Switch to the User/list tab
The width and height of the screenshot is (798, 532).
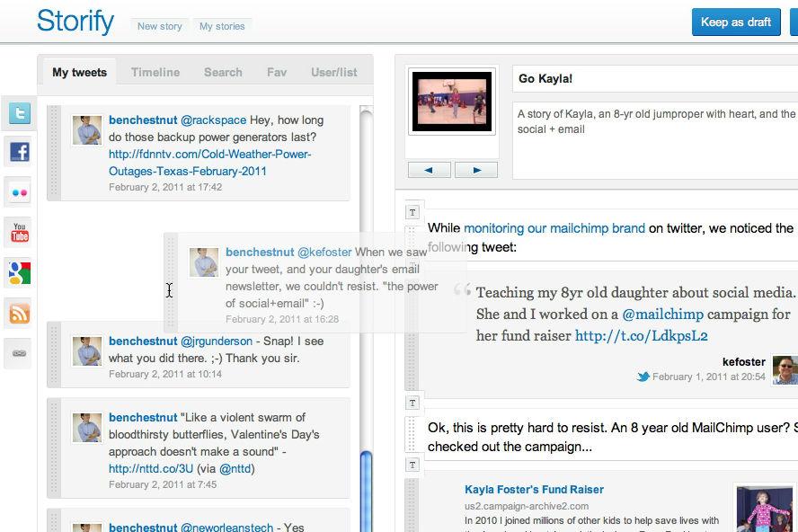[334, 72]
